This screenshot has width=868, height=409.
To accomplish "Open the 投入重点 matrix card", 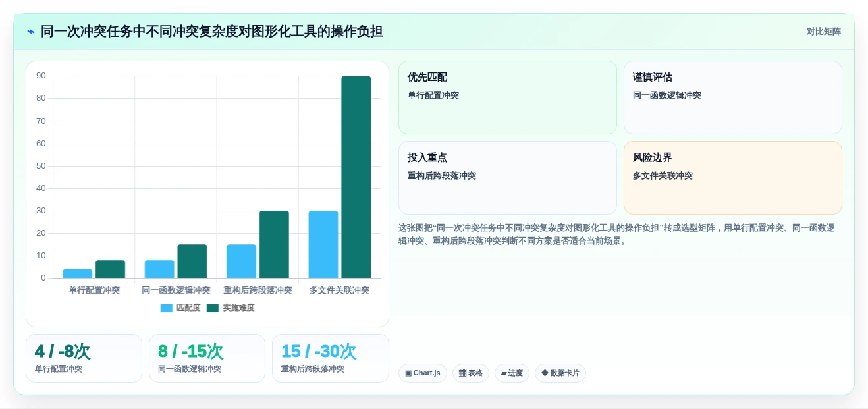I will pos(508,178).
